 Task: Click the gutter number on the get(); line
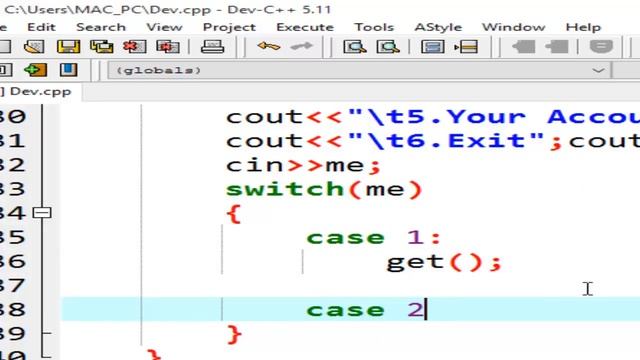[x=12, y=261]
